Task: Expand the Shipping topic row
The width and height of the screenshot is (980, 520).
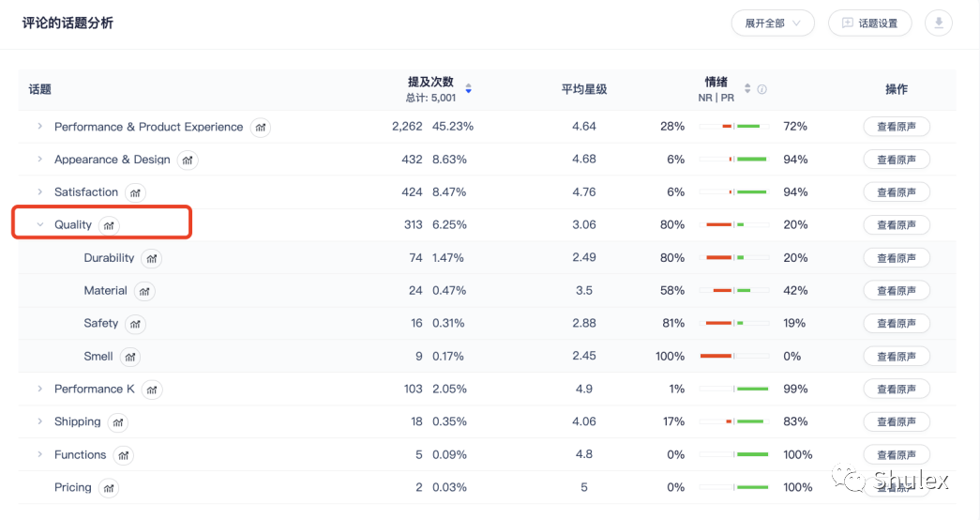Action: point(39,421)
